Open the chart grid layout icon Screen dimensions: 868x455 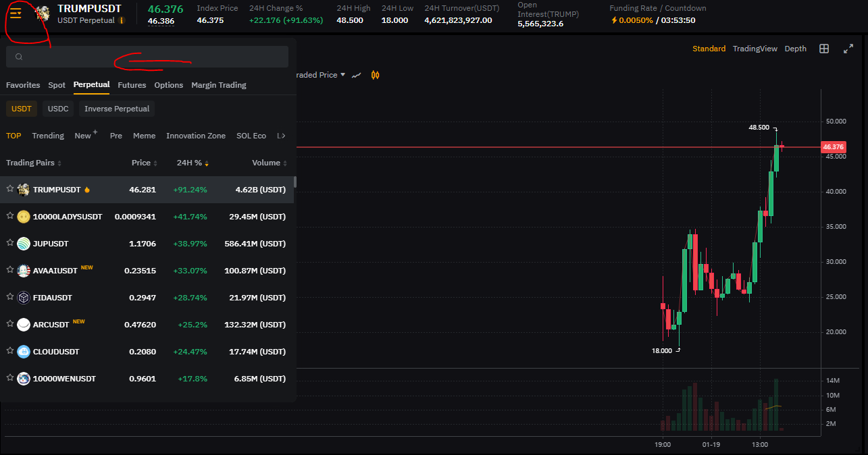[824, 49]
